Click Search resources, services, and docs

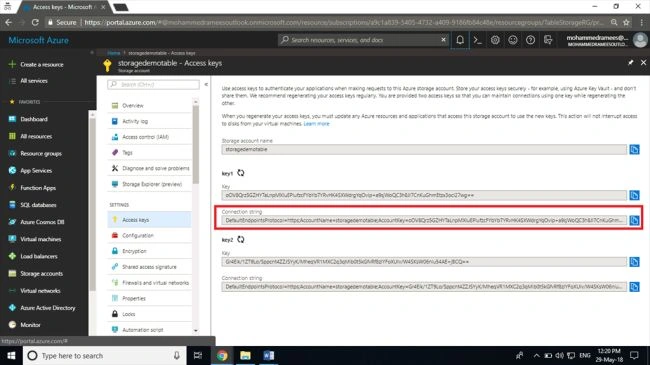click(363, 40)
